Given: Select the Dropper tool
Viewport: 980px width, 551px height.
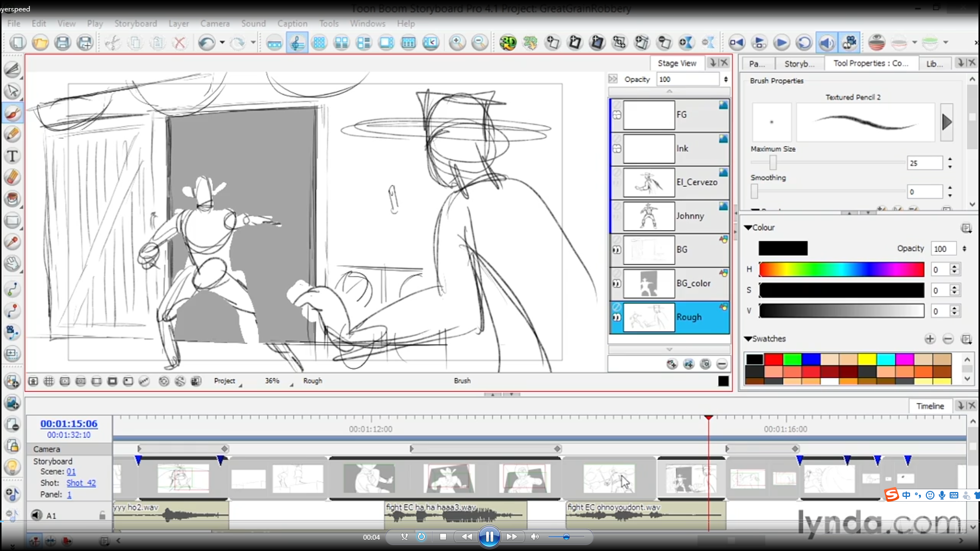Looking at the screenshot, I should tap(12, 242).
